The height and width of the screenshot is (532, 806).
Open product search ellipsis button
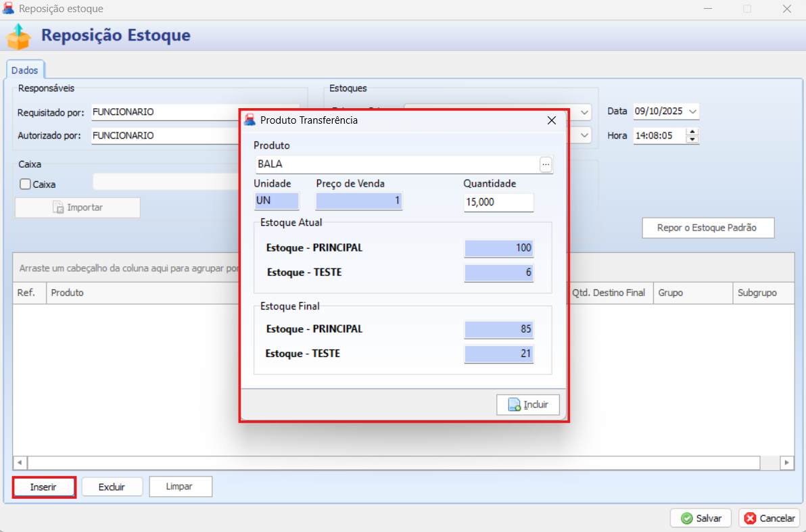[546, 164]
